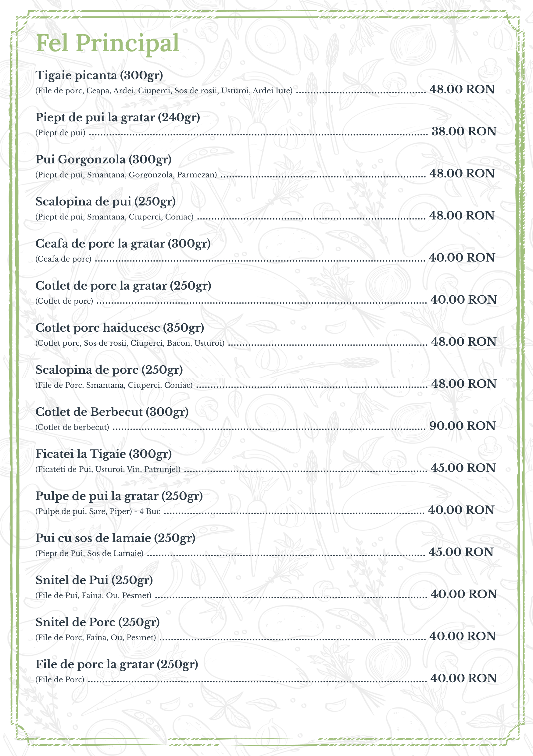533x756 pixels.
Task: Click the Scalopina de pui (250gr) title
Action: [106, 201]
